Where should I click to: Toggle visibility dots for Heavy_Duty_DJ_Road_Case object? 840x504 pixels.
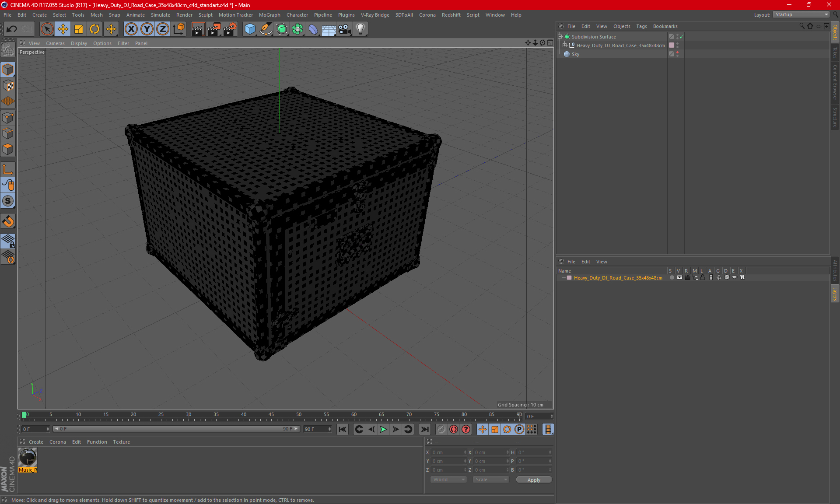(x=677, y=45)
